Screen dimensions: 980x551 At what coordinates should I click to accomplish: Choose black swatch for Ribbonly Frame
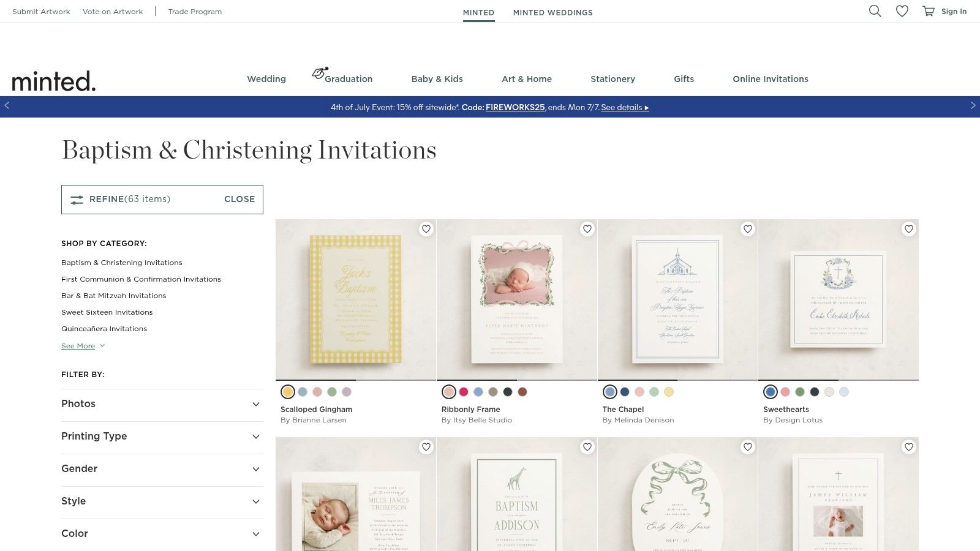[x=508, y=392]
